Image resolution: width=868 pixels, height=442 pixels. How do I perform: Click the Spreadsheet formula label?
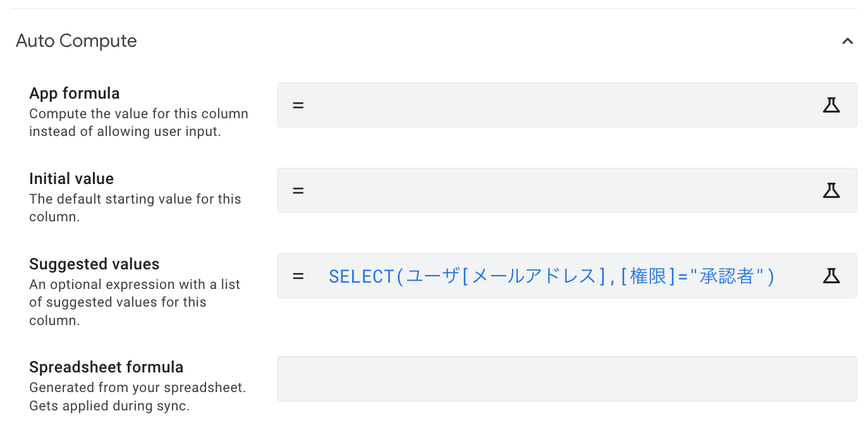(x=106, y=367)
